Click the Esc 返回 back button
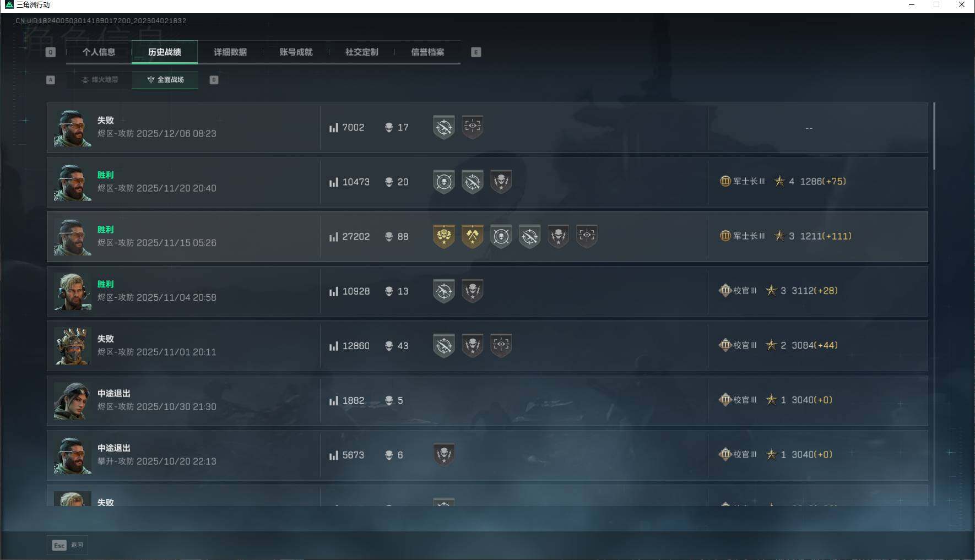The width and height of the screenshot is (975, 560). 68,545
